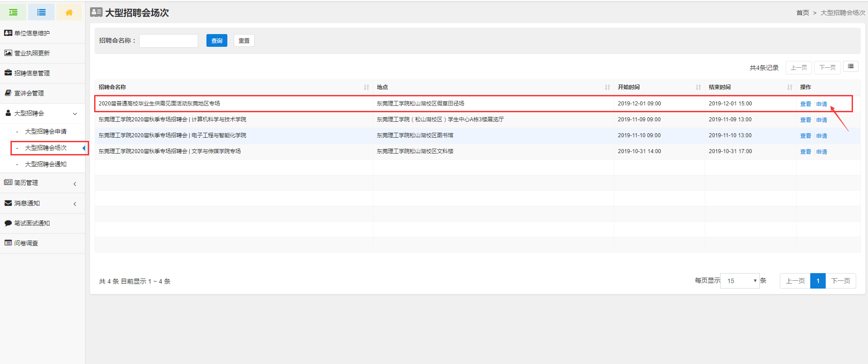868x364 pixels.
Task: Go to page 1 in pagination
Action: (818, 281)
